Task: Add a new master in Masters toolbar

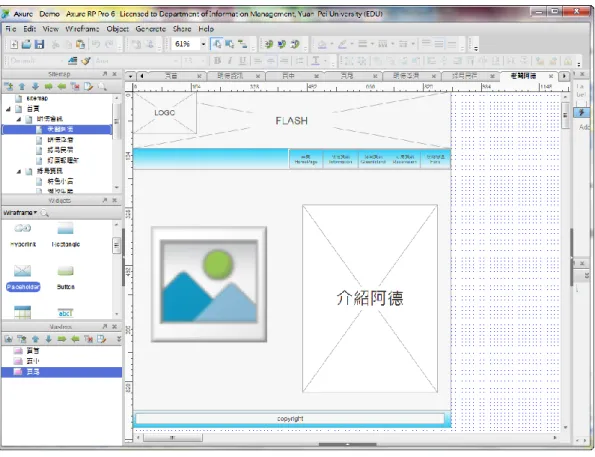Action: pyautogui.click(x=8, y=339)
